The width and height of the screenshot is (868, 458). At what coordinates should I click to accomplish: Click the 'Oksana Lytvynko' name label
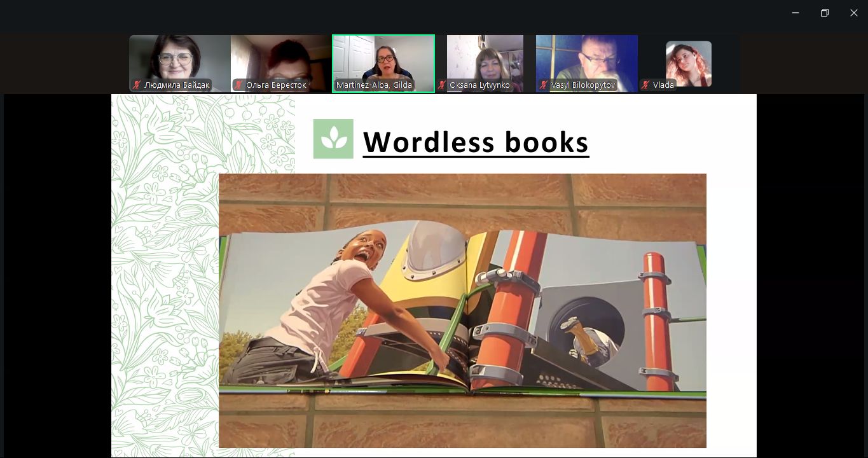tap(479, 85)
